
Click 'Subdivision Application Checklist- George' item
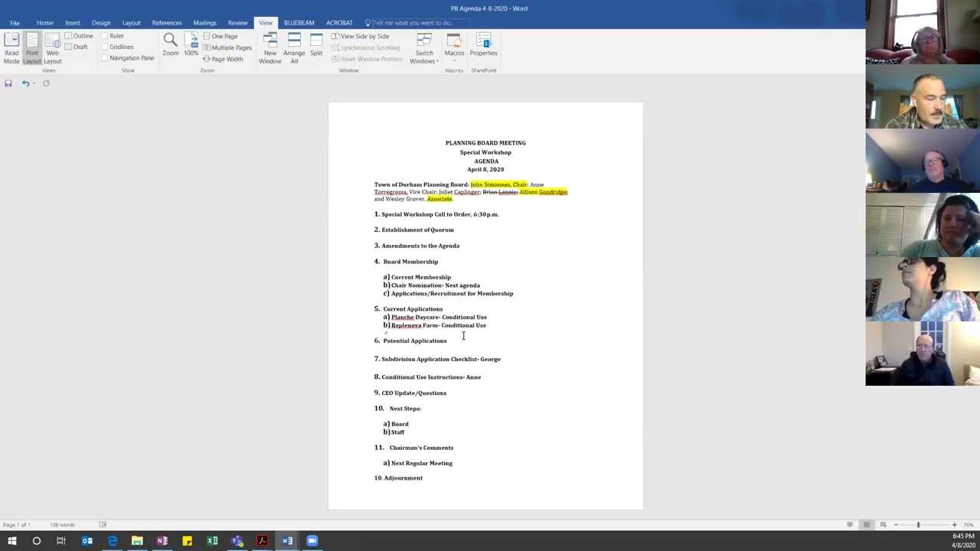(441, 359)
